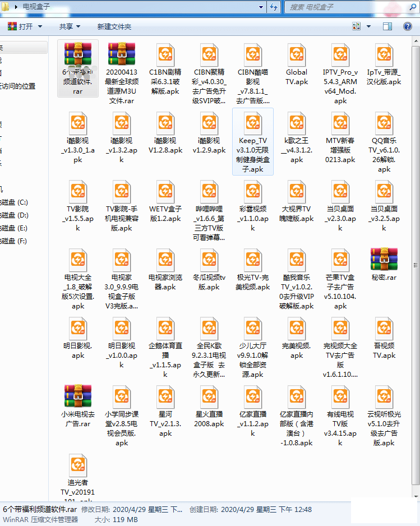Open the 共享 menu

pyautogui.click(x=70, y=26)
